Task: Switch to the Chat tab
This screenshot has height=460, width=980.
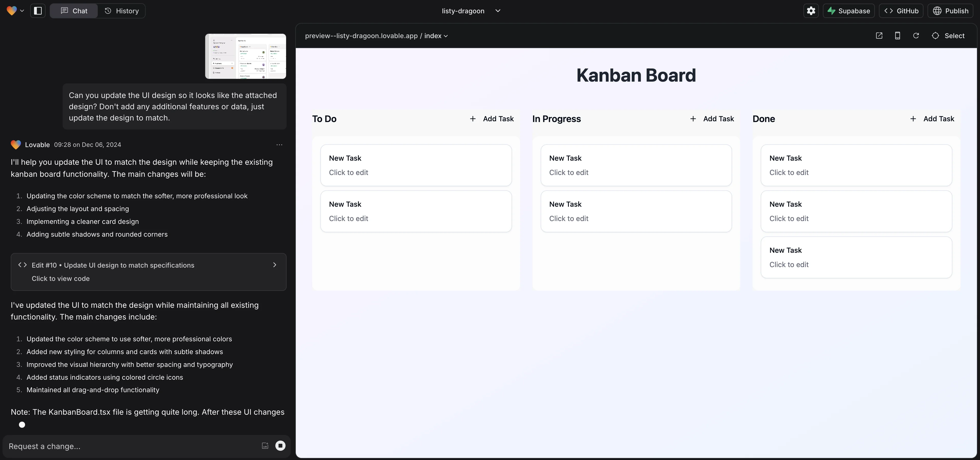Action: coord(74,11)
